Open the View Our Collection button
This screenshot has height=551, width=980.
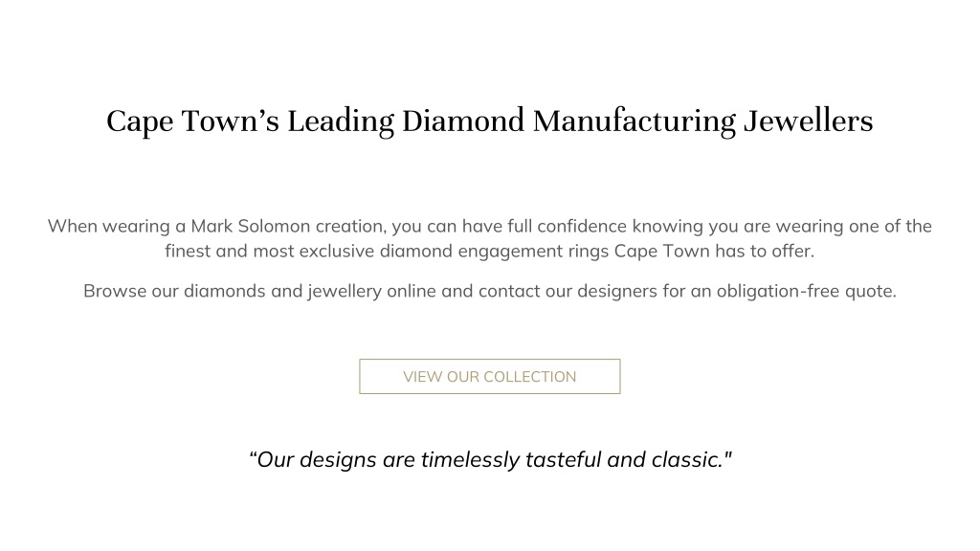click(x=489, y=376)
